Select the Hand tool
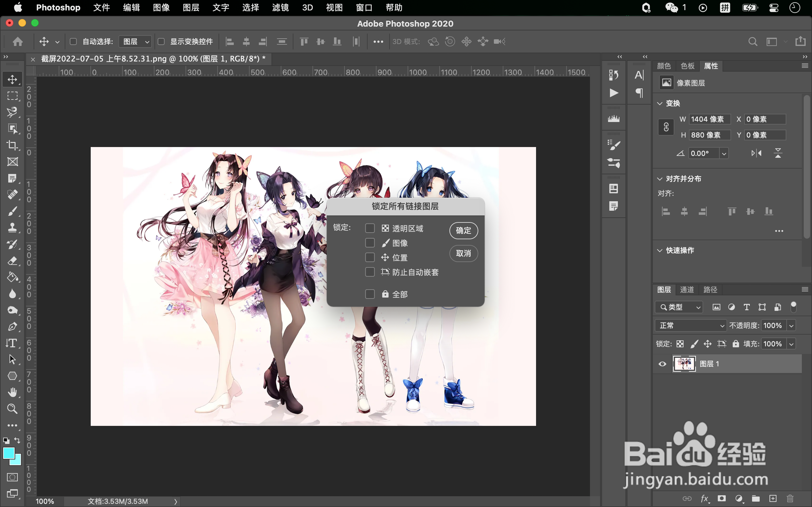812x507 pixels. pyautogui.click(x=12, y=392)
